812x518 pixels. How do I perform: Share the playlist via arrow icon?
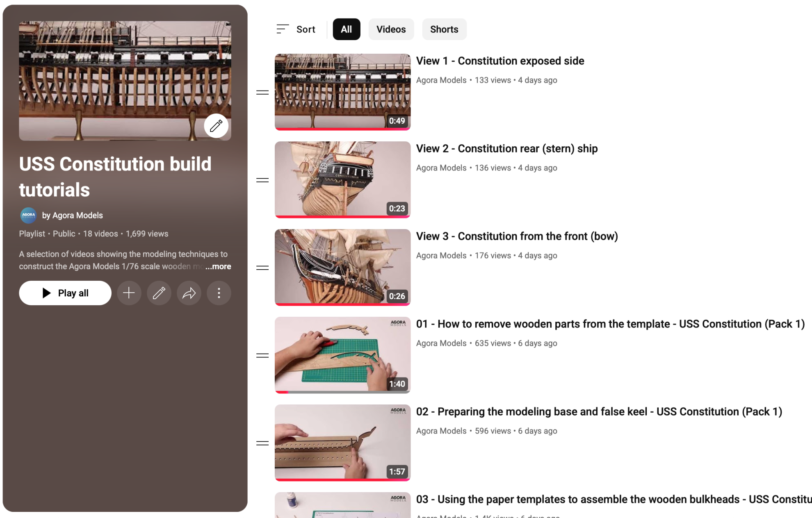(x=189, y=293)
